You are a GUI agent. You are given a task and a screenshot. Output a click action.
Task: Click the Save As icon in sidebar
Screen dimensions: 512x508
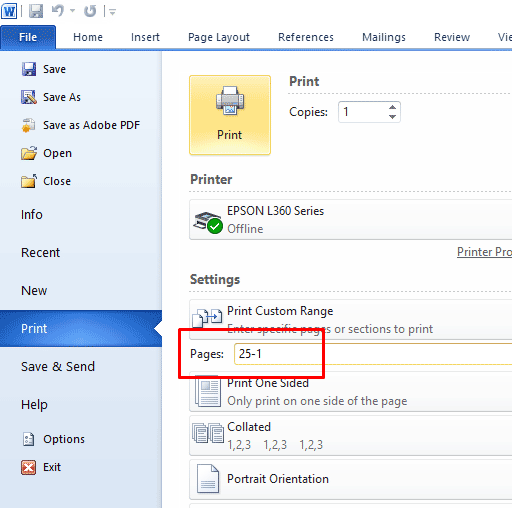(x=29, y=97)
